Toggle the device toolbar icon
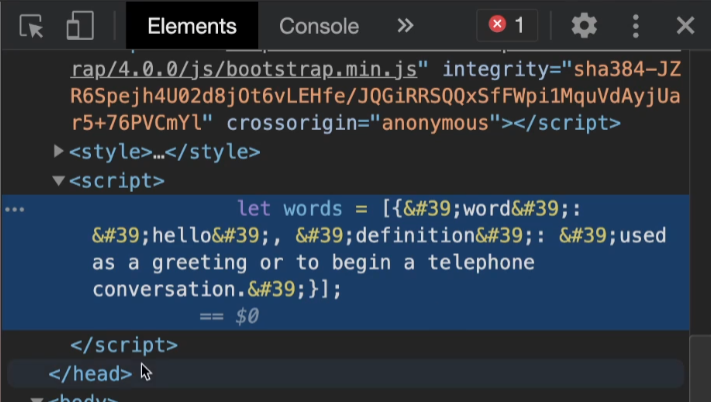711x402 pixels. coord(80,26)
